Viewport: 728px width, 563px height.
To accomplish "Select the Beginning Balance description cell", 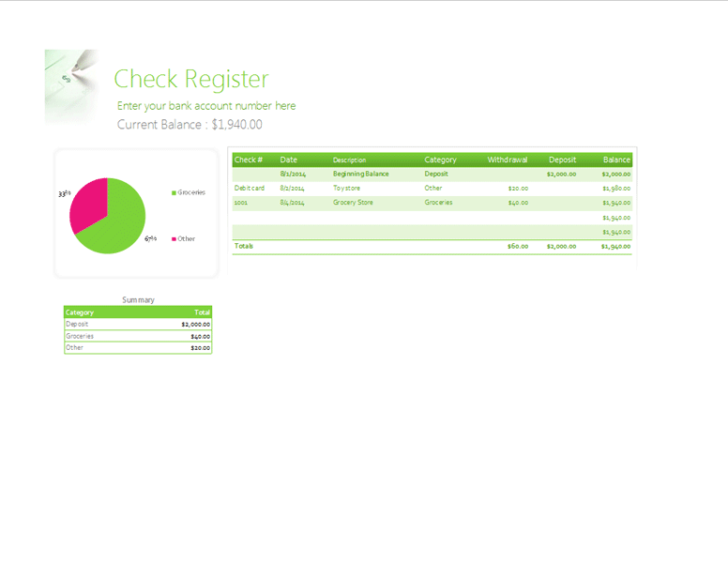I will 361,174.
